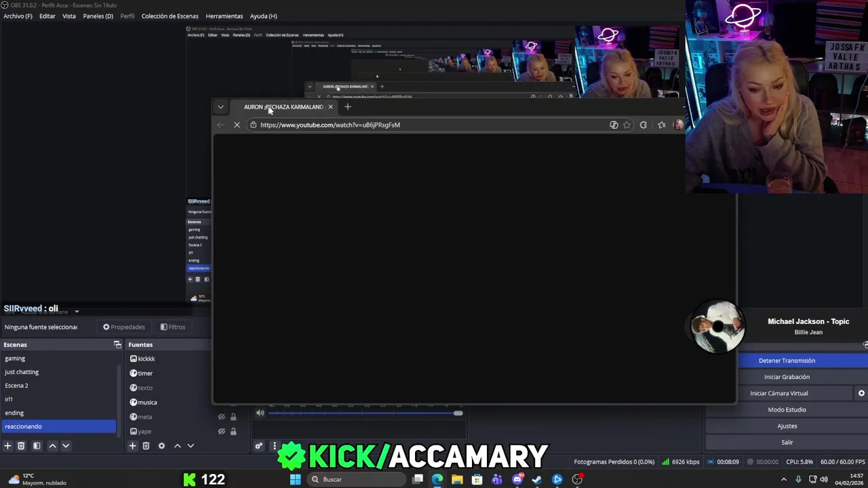Viewport: 868px width, 488px height.
Task: Select the gaming scene
Action: click(x=59, y=359)
